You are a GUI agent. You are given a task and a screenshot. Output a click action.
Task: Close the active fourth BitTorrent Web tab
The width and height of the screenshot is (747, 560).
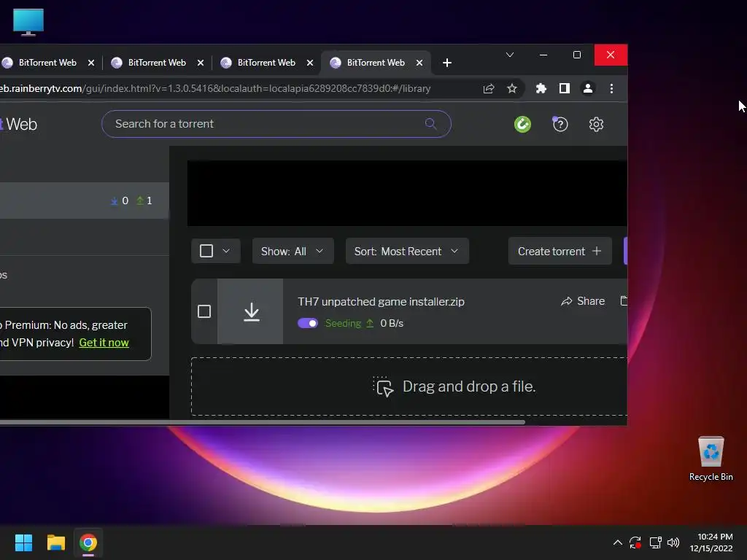(419, 63)
